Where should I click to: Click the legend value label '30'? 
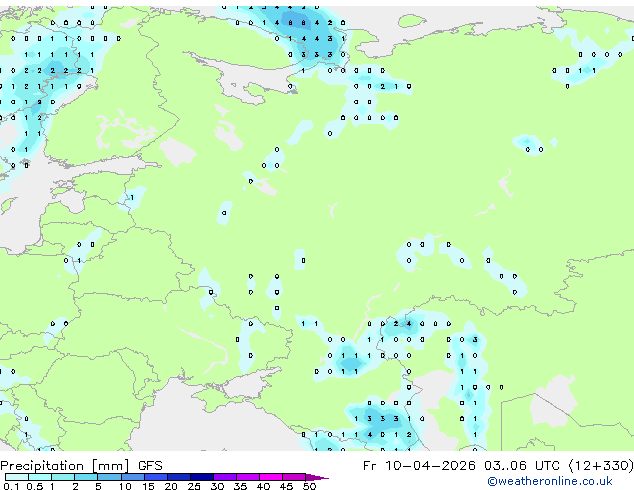point(217,486)
